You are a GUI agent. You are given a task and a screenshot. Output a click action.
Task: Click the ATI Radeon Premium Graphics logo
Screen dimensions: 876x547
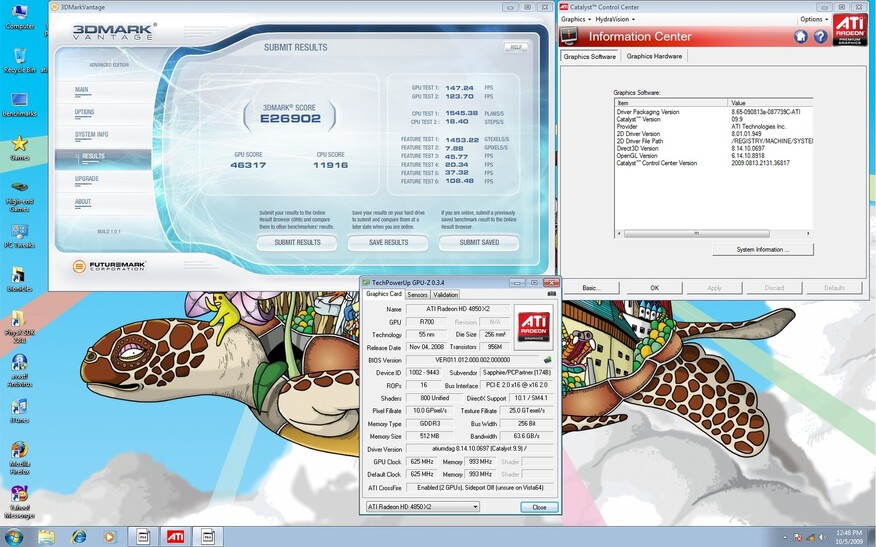pos(850,30)
